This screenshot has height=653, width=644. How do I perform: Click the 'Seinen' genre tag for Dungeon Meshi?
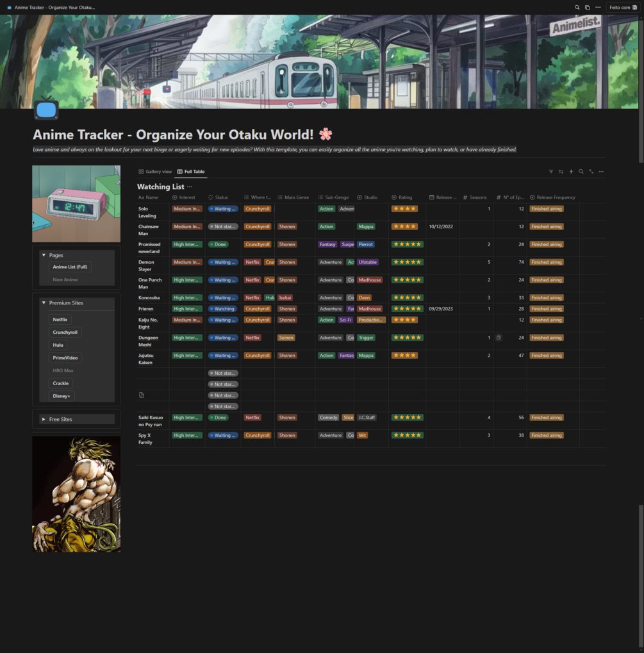(x=286, y=338)
